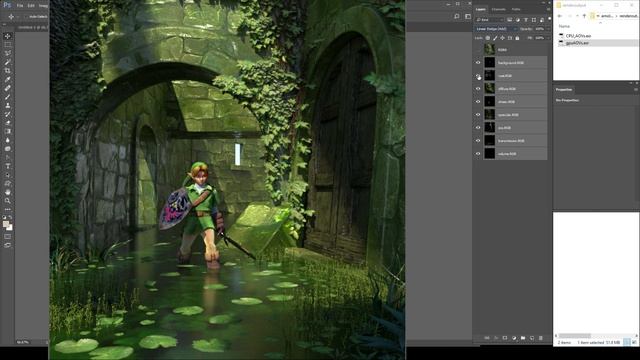Image resolution: width=640 pixels, height=360 pixels.
Task: Select the Crop tool
Action: pos(7,71)
